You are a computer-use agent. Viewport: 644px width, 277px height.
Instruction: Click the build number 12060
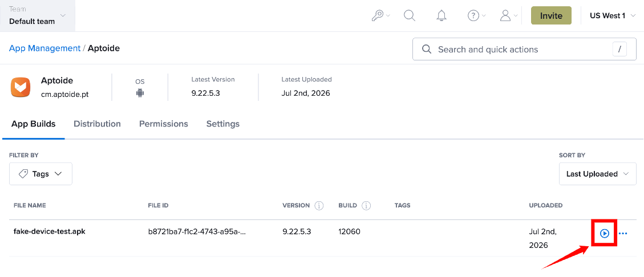tap(350, 231)
